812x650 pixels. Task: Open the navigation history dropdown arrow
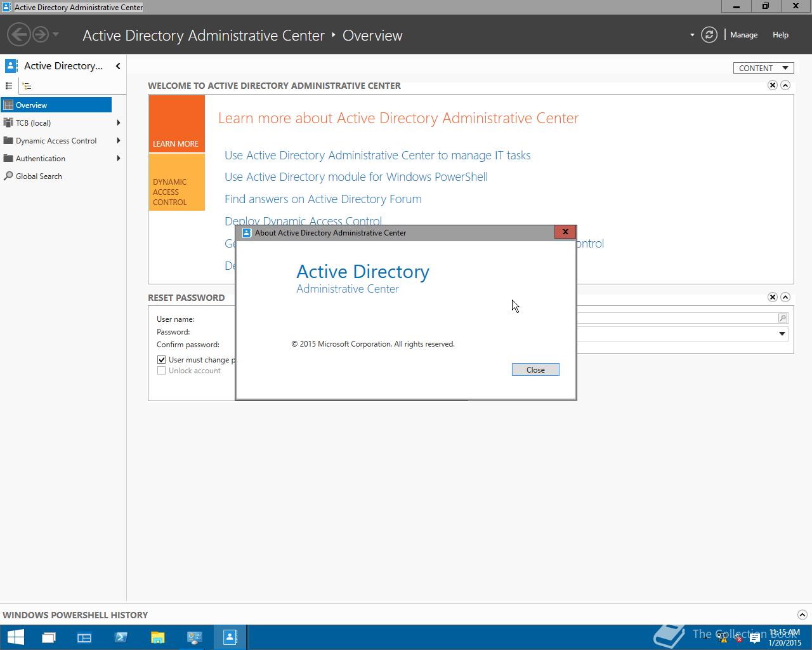click(56, 34)
